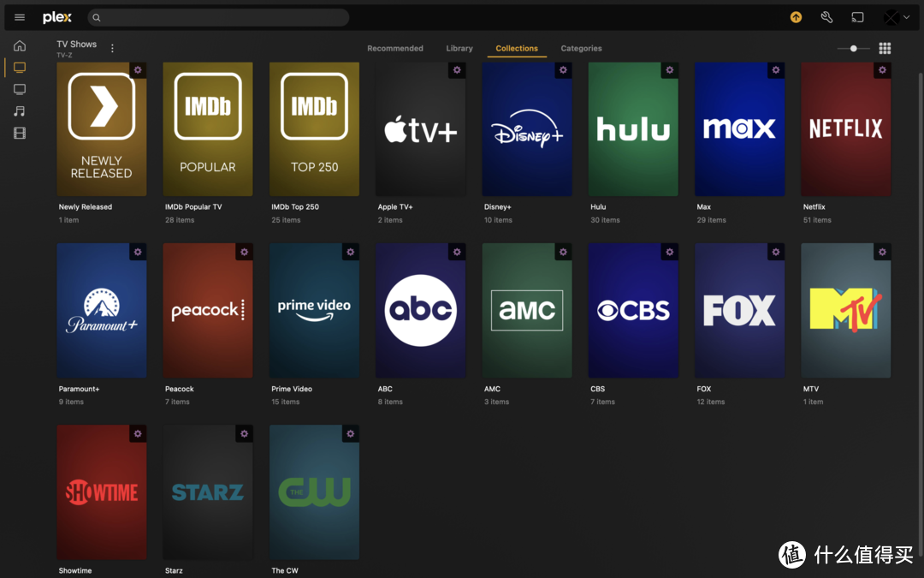
Task: Open the second TV library sidebar icon
Action: 20,89
